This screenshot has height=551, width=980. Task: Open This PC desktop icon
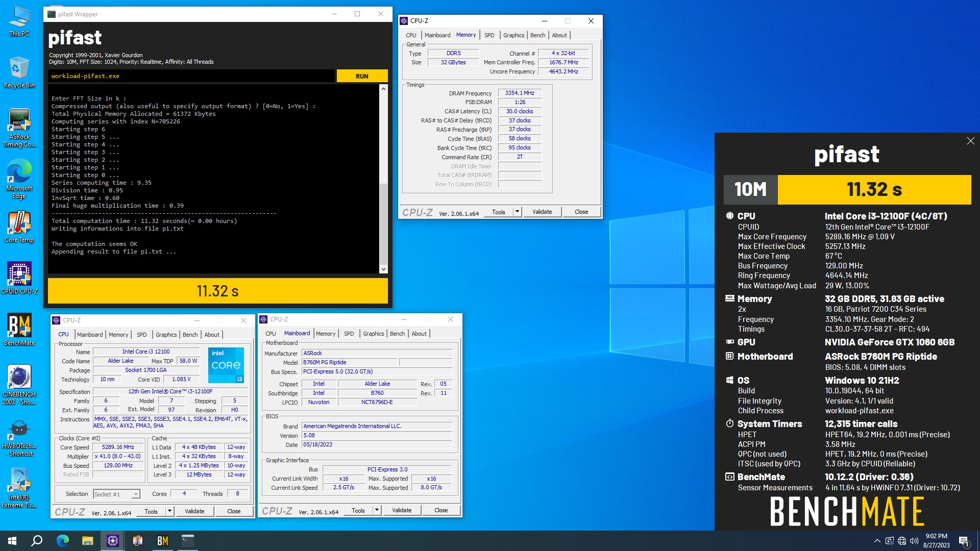coord(19,21)
